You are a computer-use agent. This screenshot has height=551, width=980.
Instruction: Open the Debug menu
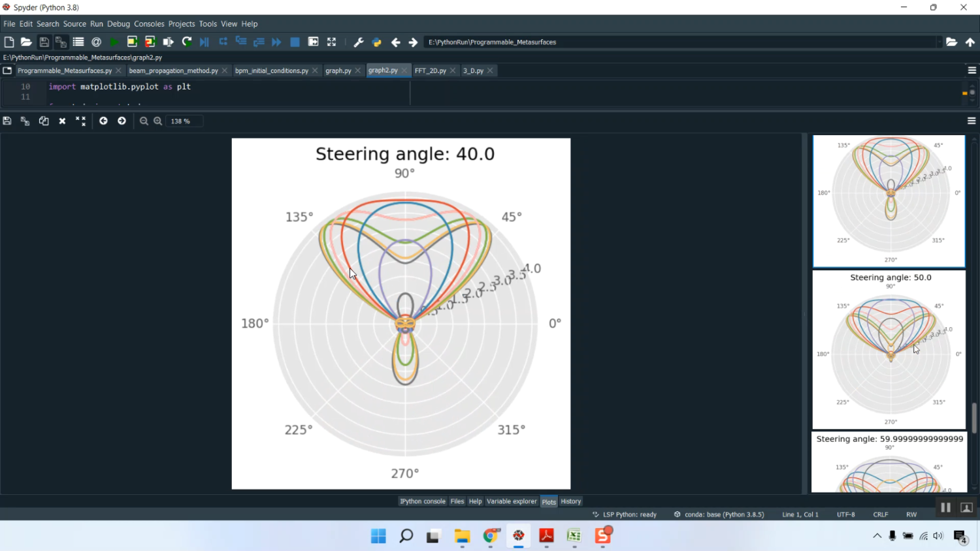tap(118, 24)
